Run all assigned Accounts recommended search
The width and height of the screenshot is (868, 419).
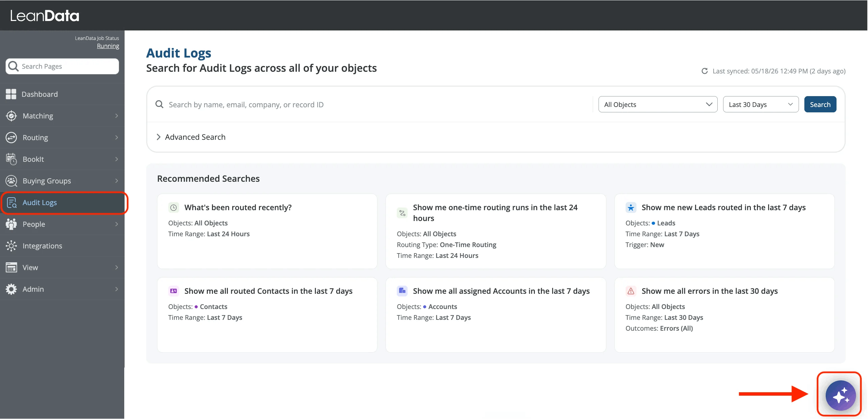496,315
